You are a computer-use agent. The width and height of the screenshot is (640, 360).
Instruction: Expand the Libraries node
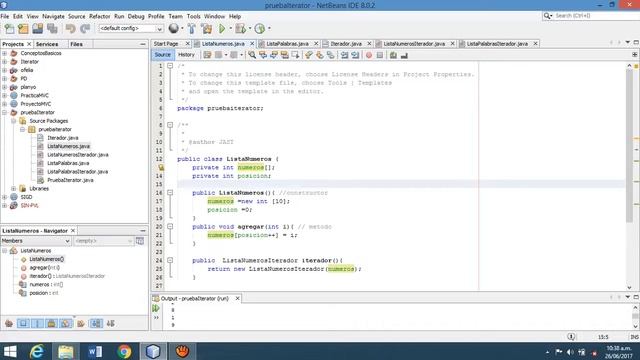click(x=13, y=189)
